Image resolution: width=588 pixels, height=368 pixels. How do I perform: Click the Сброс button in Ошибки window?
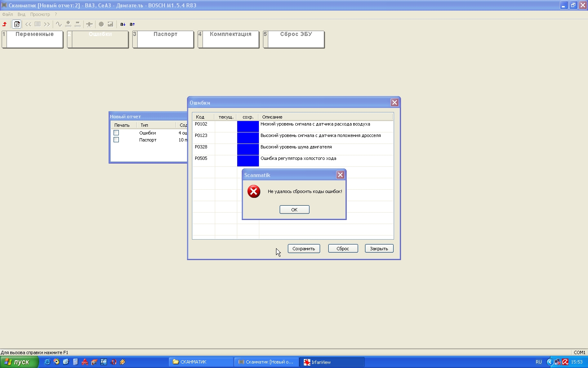click(343, 249)
